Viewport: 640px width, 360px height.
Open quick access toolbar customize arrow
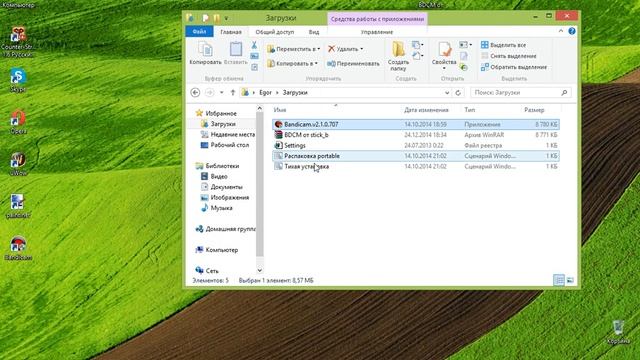click(x=226, y=18)
